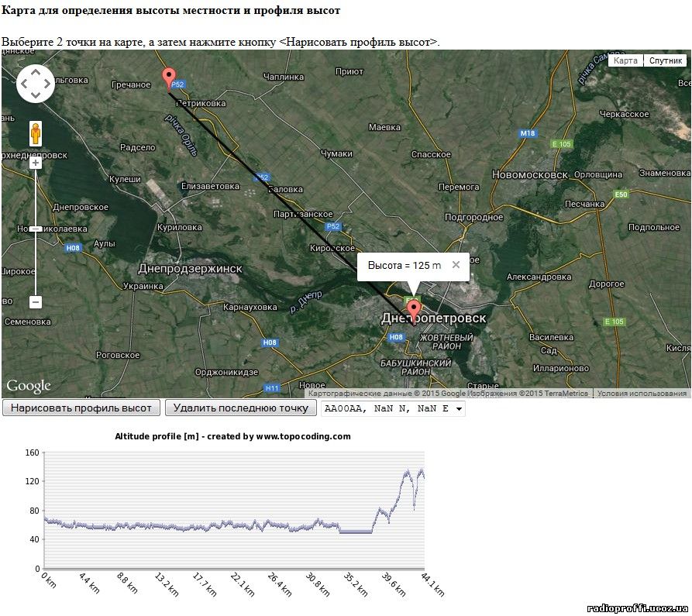692x616 pixels.
Task: Click the M18 highway badge
Action: tap(528, 132)
